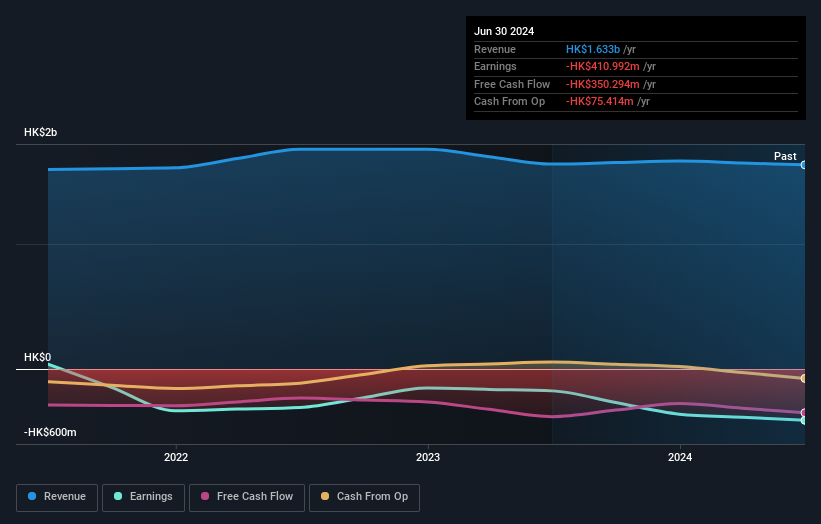
Task: Click the 2023 x-axis label
Action: (x=428, y=458)
